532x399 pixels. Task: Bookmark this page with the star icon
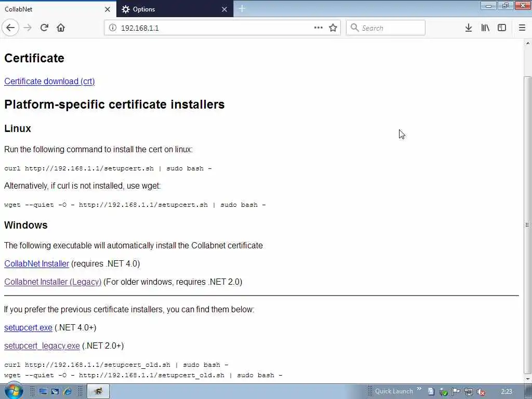coord(333,28)
